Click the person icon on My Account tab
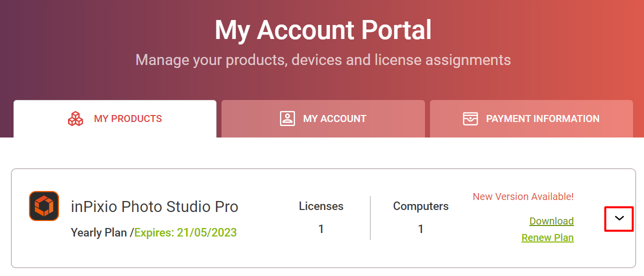This screenshot has height=276, width=644. tap(287, 118)
